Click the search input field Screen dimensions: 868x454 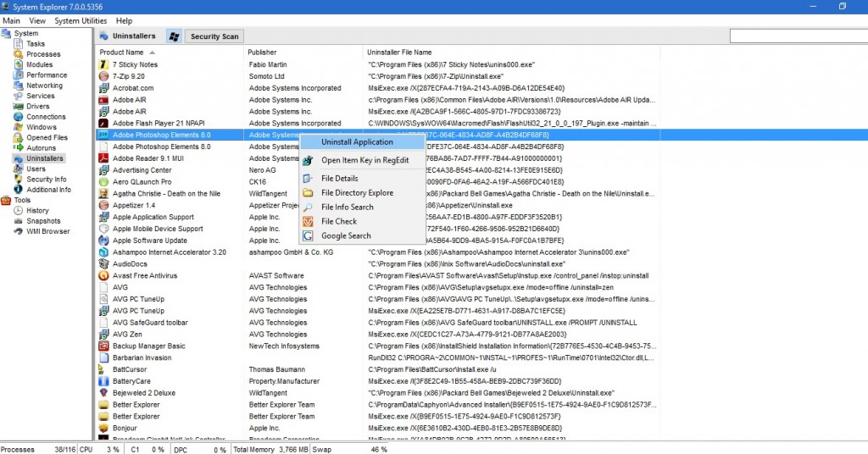[798, 36]
